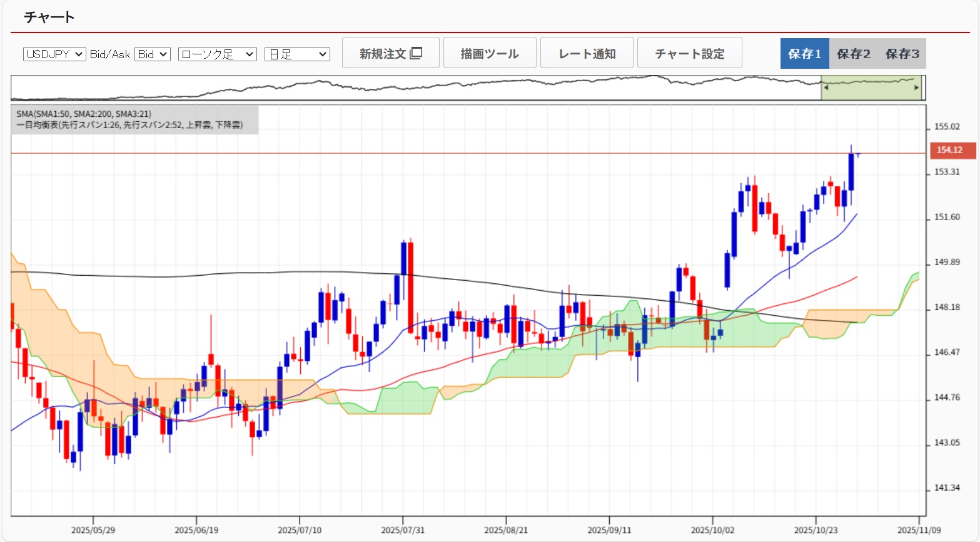Switch to the 保存2 tab
Image resolution: width=980 pixels, height=542 pixels.
(x=853, y=54)
